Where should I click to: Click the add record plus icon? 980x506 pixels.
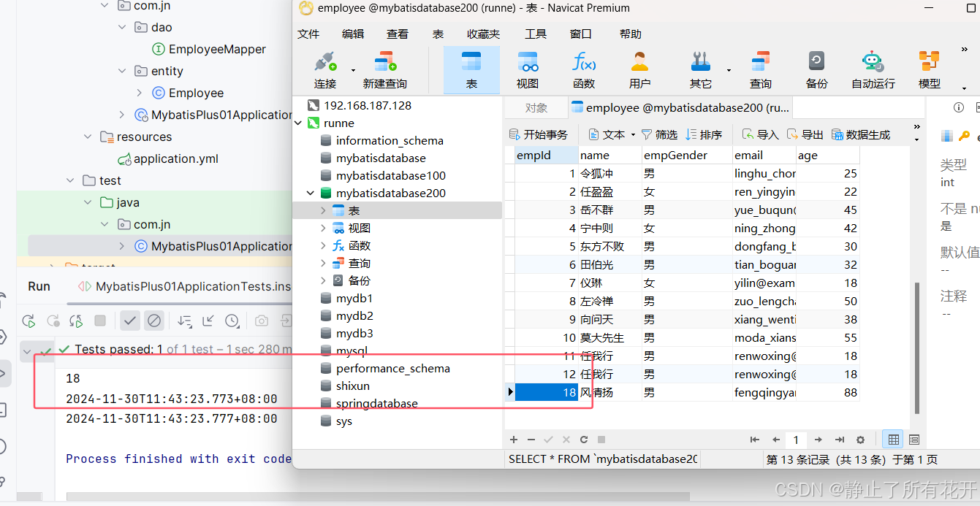[514, 440]
